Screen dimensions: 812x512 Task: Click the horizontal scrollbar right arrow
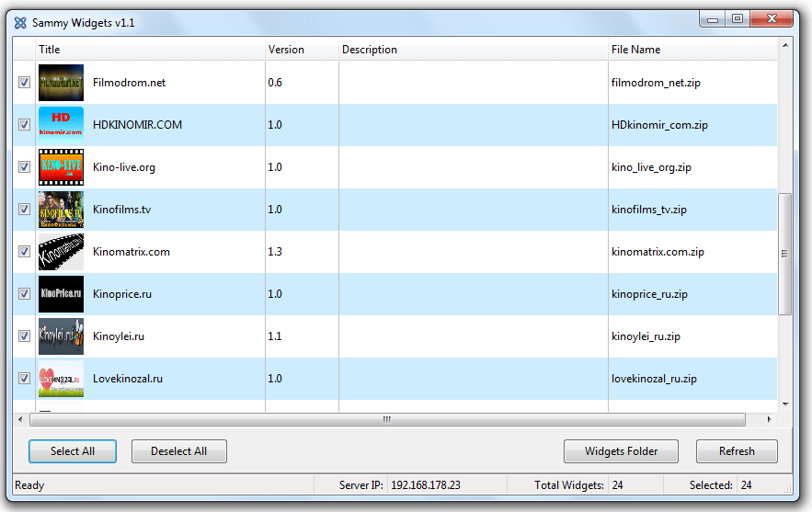770,419
